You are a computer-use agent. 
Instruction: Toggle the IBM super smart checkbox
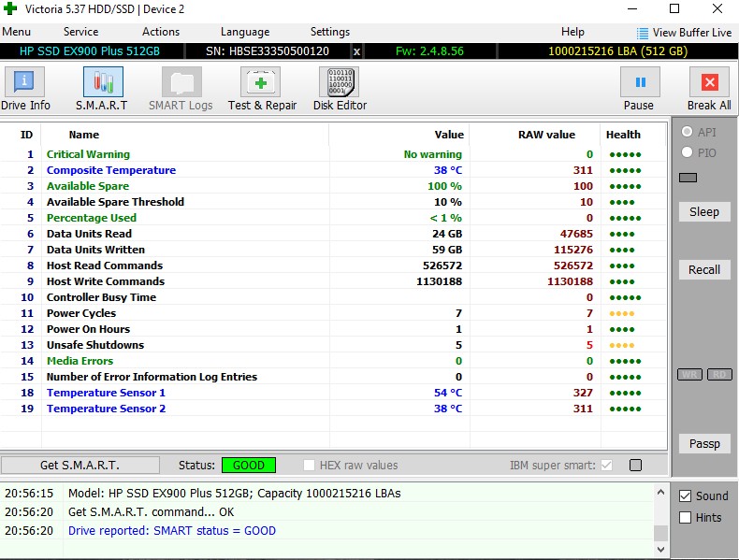pyautogui.click(x=606, y=466)
